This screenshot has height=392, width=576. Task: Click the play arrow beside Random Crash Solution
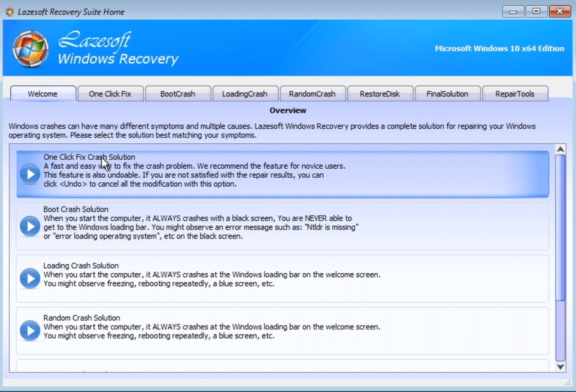coord(30,331)
